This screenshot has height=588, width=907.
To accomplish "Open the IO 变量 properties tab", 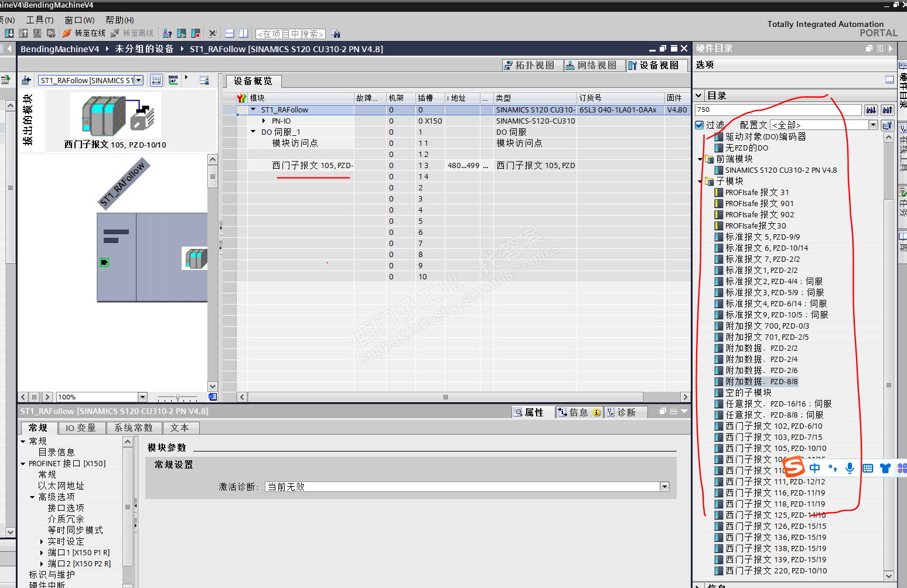I will point(81,428).
